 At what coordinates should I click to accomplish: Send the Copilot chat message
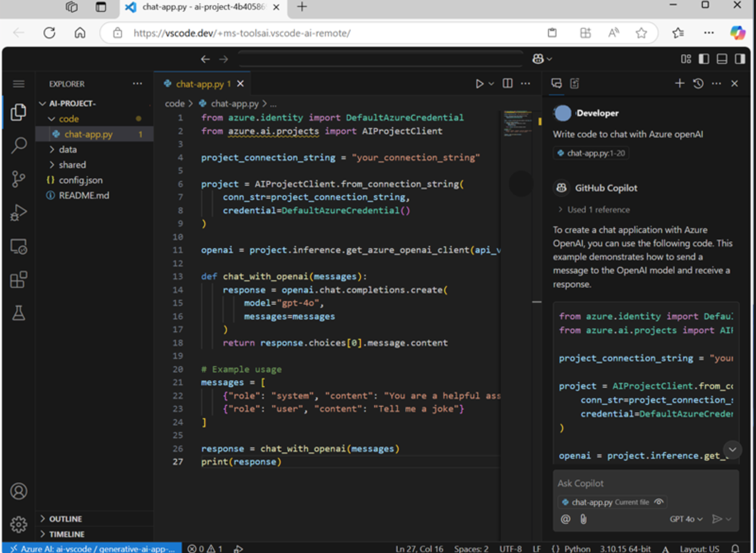pyautogui.click(x=717, y=519)
